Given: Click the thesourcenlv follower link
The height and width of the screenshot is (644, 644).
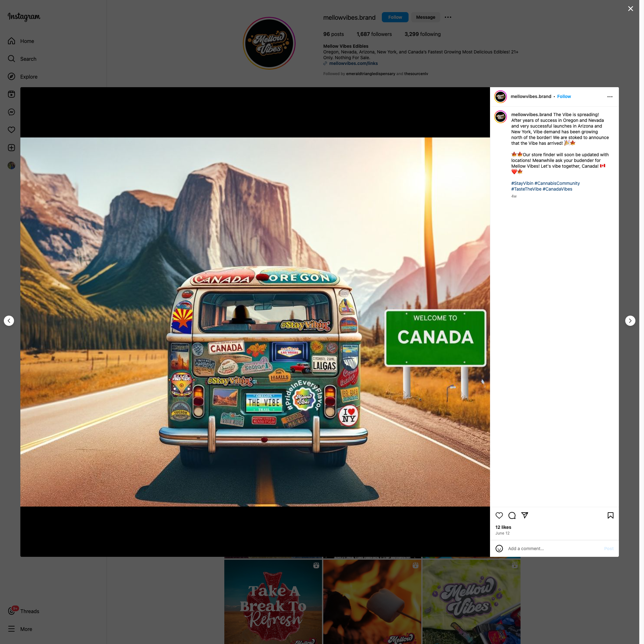Looking at the screenshot, I should click(416, 74).
